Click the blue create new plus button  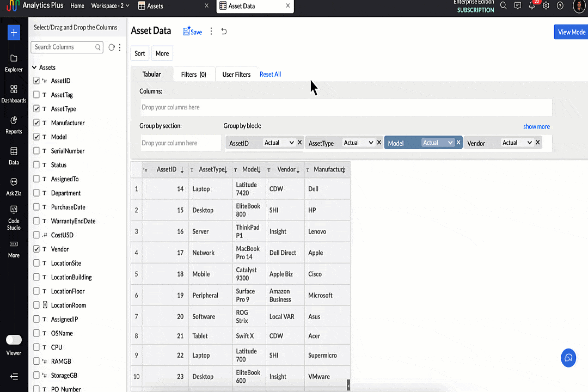(x=14, y=33)
